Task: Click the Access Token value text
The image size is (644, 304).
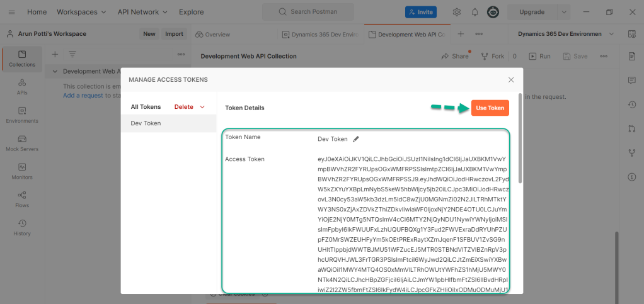Action: point(413,225)
